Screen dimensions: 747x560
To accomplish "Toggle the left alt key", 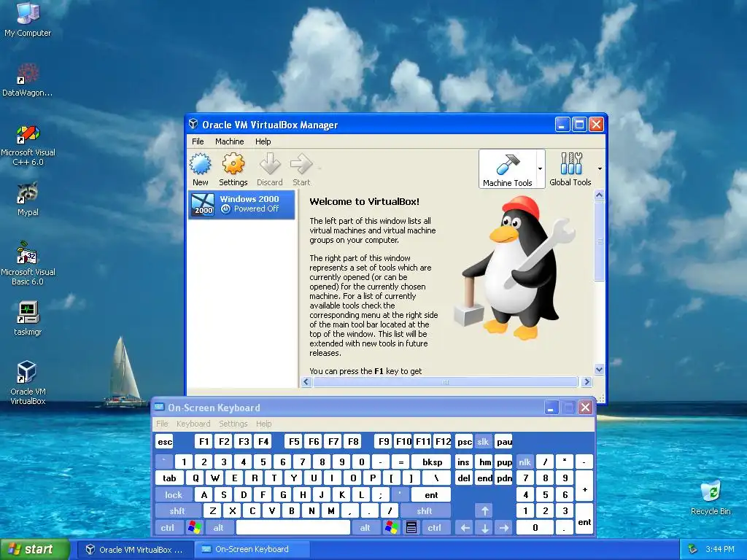I will point(219,528).
